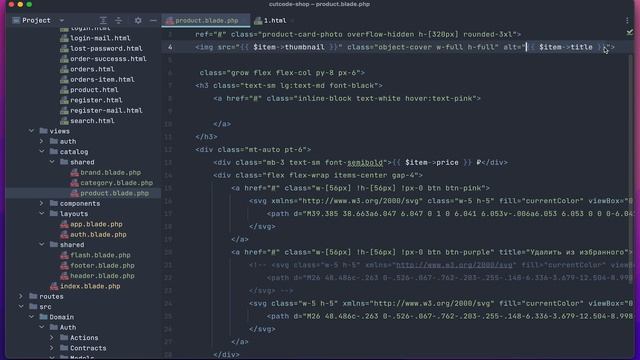Select product.blade.php in project tree

point(114,193)
